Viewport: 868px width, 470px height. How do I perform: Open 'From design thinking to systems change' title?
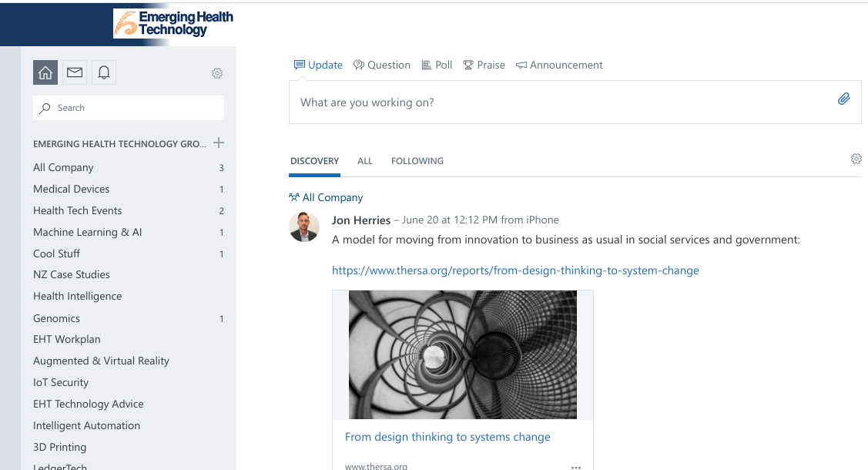click(447, 437)
